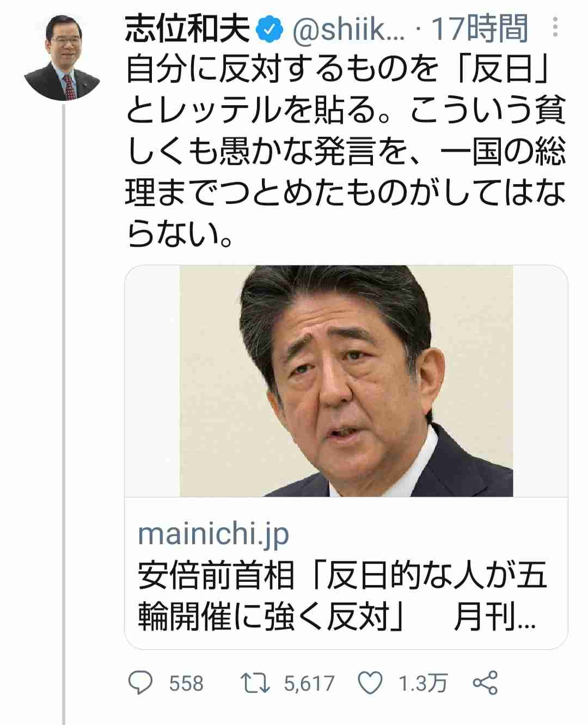588x725 pixels.
Task: Click the mainichi.jp domain label
Action: pyautogui.click(x=213, y=535)
